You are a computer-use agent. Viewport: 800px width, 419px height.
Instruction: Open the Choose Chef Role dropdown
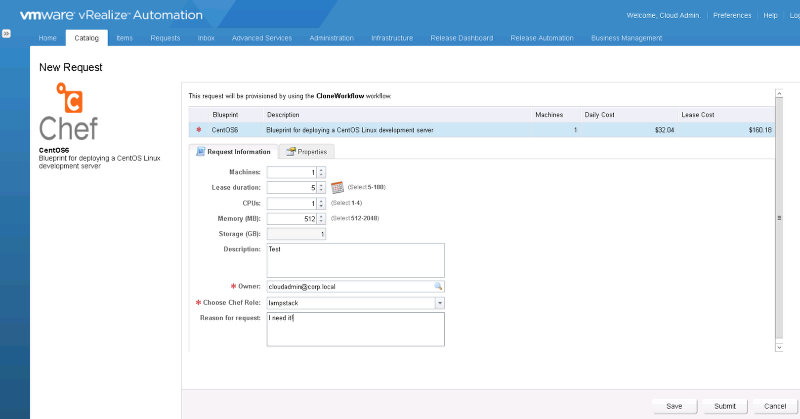(x=439, y=302)
